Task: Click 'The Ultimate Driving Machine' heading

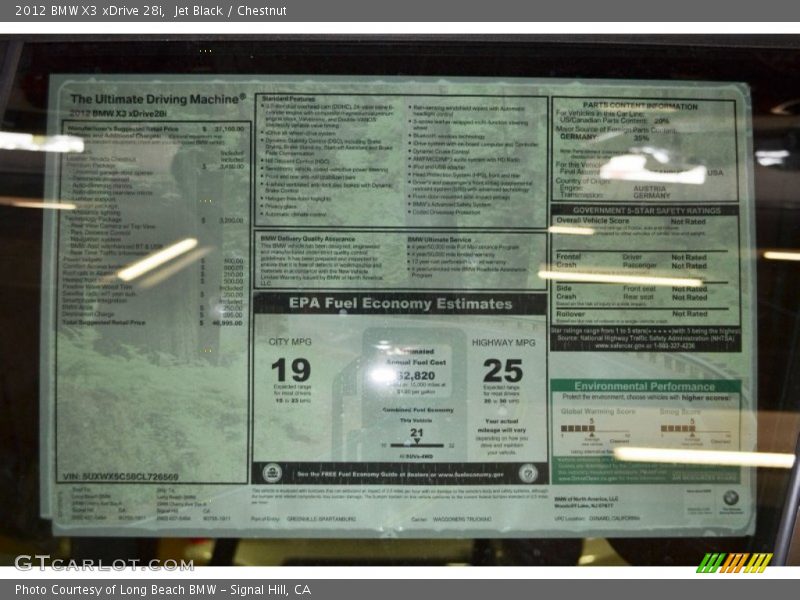Action: coord(158,99)
